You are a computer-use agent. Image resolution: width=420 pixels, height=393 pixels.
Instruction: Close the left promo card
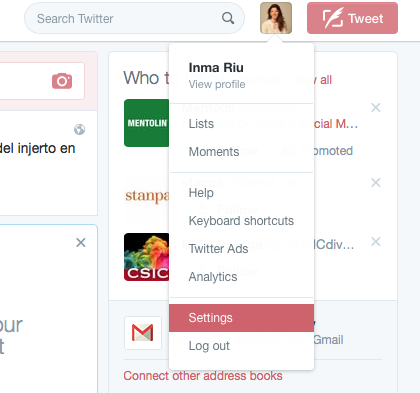click(81, 242)
